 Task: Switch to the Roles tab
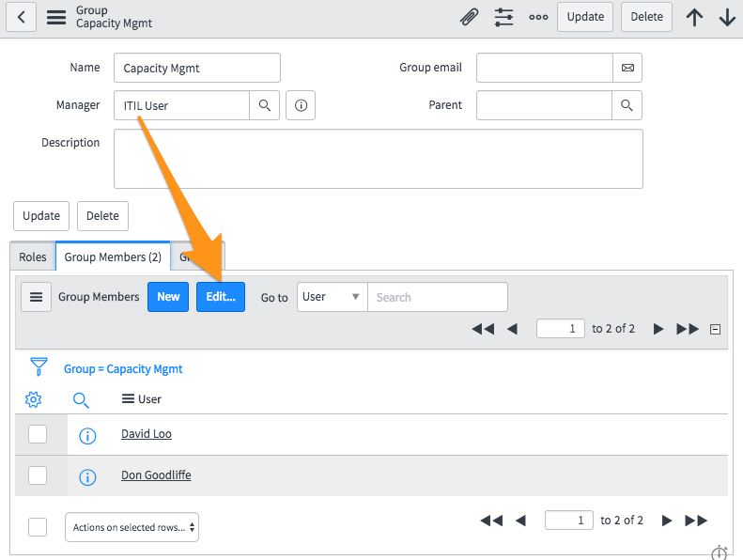click(33, 257)
